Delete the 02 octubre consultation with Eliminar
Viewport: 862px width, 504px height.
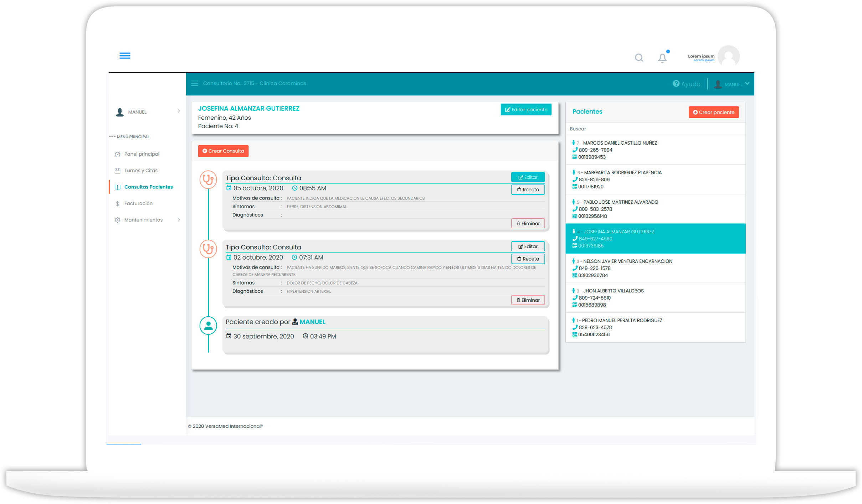pyautogui.click(x=528, y=300)
